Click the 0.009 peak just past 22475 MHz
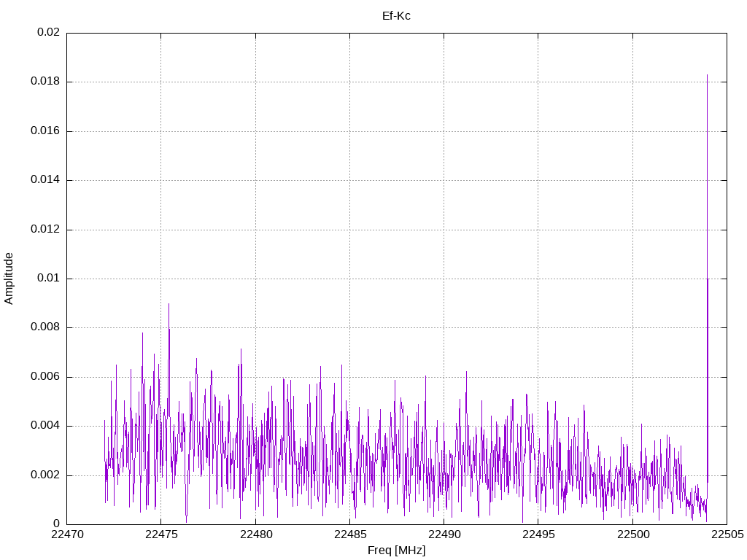This screenshot has height=560, width=747. click(169, 304)
